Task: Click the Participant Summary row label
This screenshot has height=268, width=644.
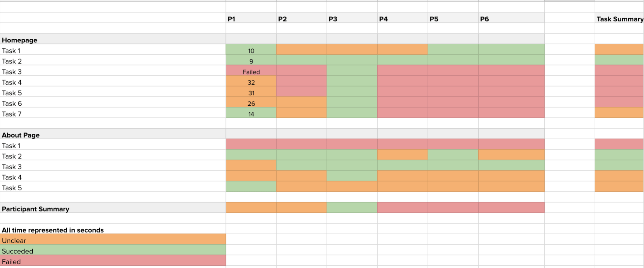Action: pos(113,208)
